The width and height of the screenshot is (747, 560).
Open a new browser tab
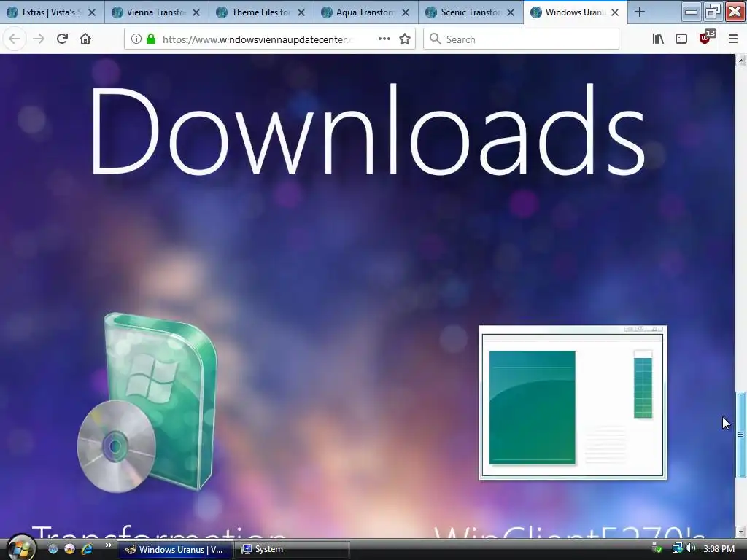coord(639,12)
